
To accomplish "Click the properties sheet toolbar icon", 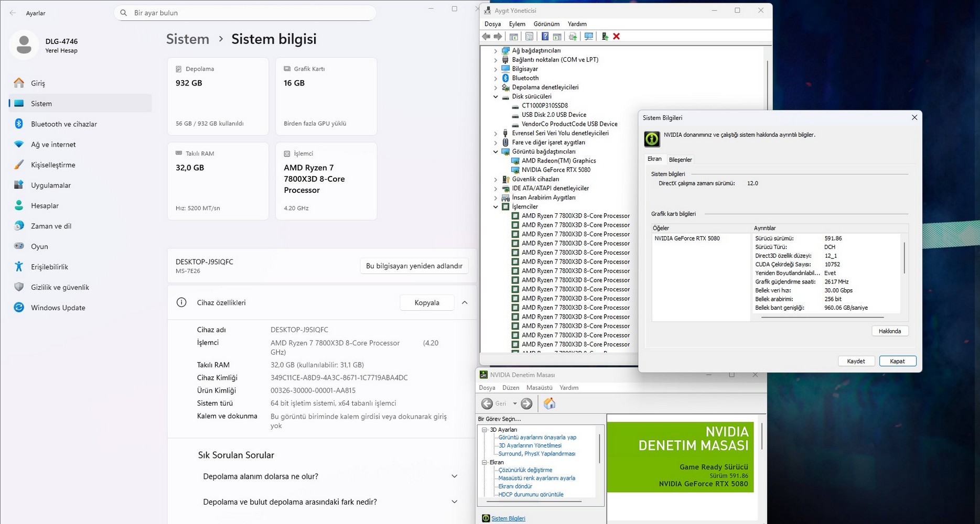I will click(529, 36).
